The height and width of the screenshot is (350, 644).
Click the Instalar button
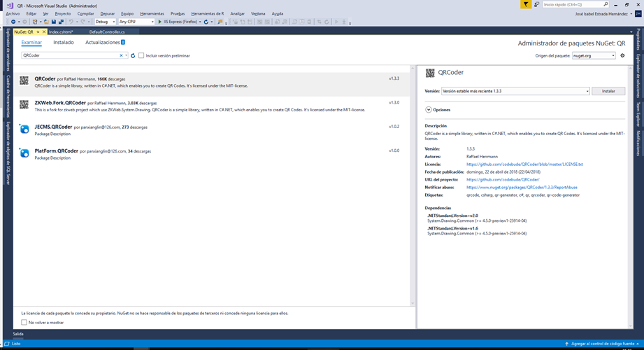[608, 91]
